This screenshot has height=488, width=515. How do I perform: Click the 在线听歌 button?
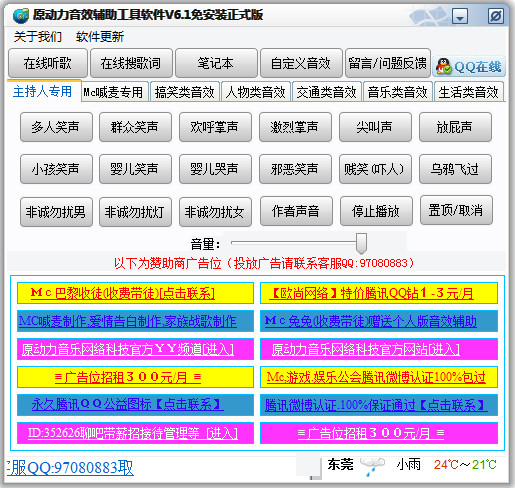(48, 63)
